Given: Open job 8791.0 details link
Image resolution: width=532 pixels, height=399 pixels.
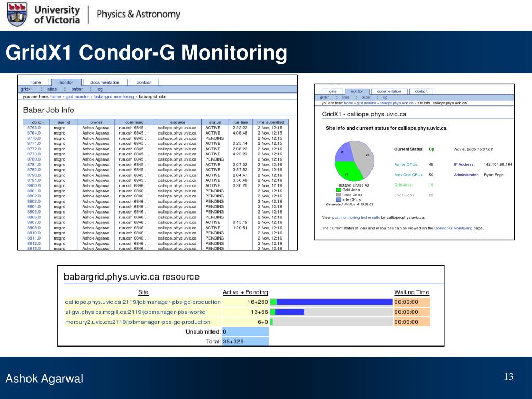Looking at the screenshot, I should (x=34, y=180).
